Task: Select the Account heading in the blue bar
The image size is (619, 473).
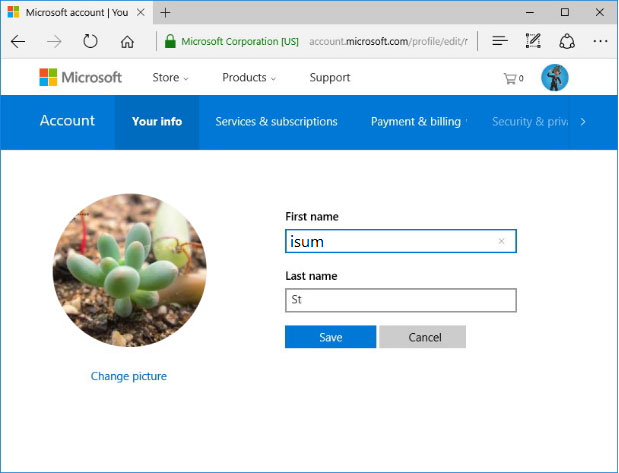Action: point(67,121)
